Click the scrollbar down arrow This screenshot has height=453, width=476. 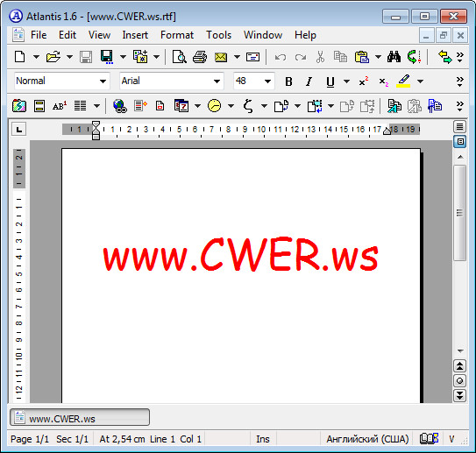click(x=460, y=351)
